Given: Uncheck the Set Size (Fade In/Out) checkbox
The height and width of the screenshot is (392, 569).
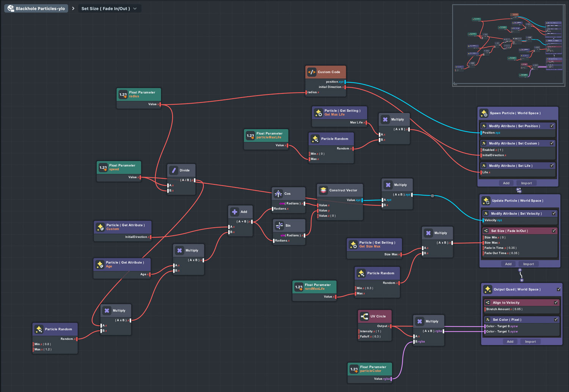Looking at the screenshot, I should (x=554, y=231).
